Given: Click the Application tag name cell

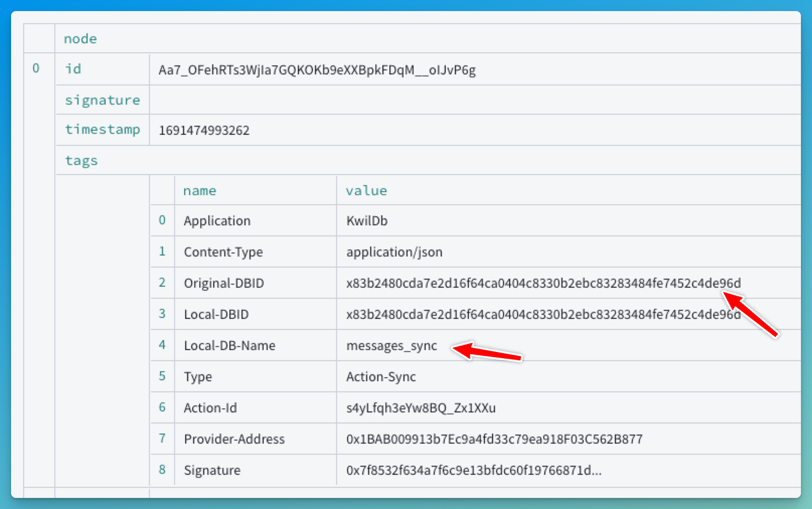Looking at the screenshot, I should [216, 220].
